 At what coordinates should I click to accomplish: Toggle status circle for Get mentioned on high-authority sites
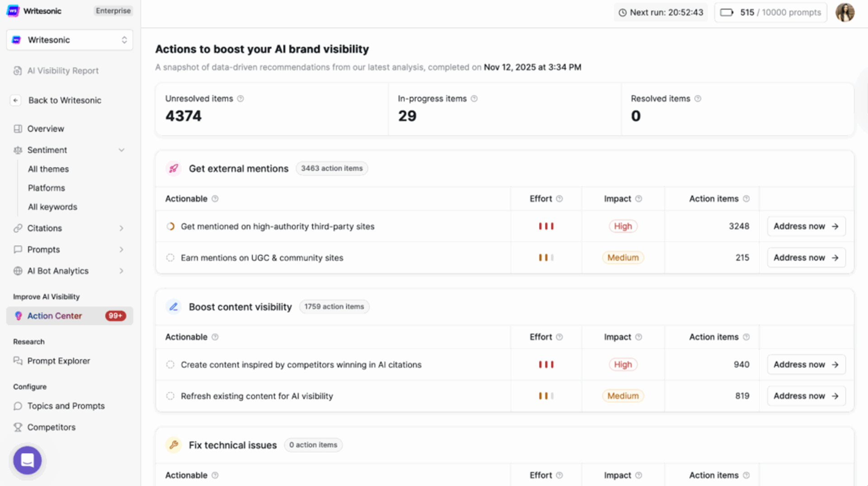coord(170,226)
